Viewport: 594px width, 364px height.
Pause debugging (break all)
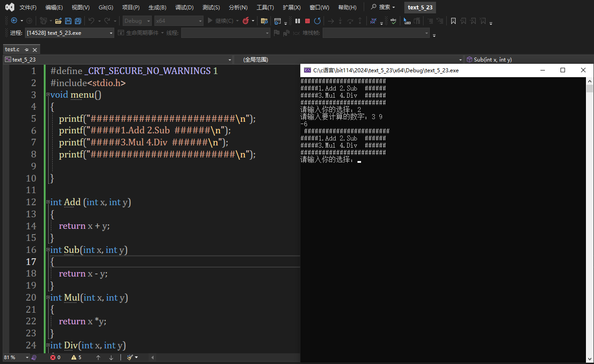coord(298,21)
